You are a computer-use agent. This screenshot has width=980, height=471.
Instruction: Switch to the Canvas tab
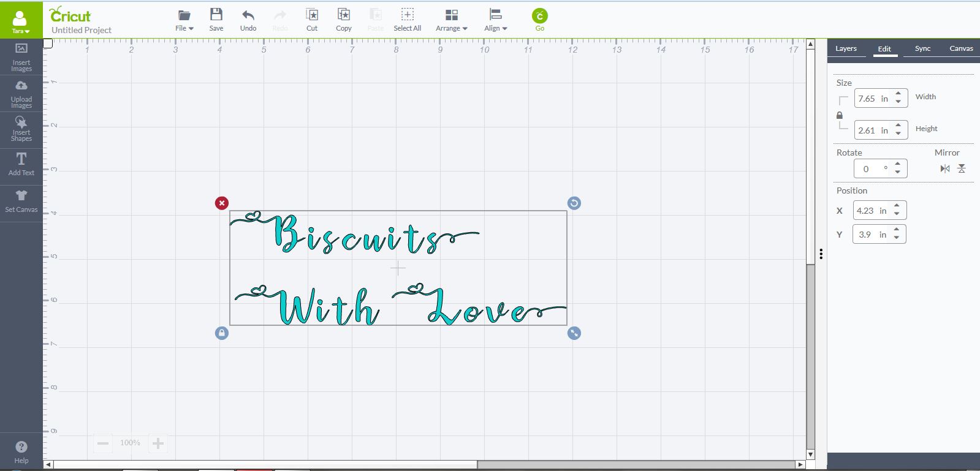[x=961, y=48]
